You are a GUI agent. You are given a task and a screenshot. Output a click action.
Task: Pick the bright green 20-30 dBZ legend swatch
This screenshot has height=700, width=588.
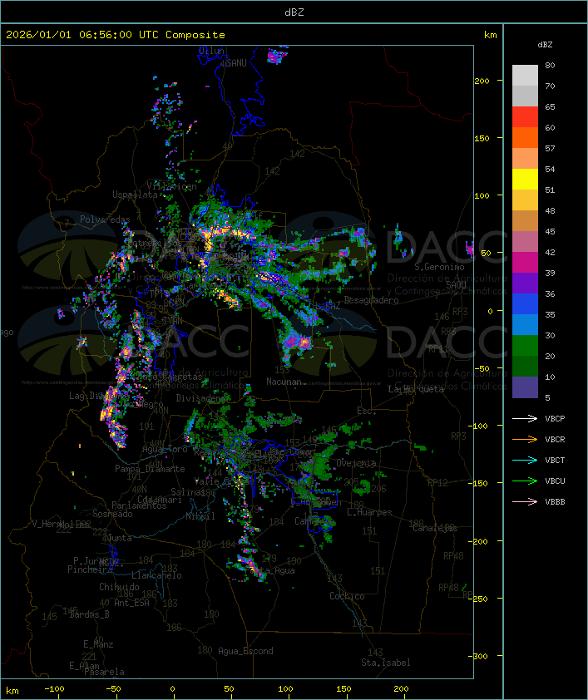tap(525, 346)
